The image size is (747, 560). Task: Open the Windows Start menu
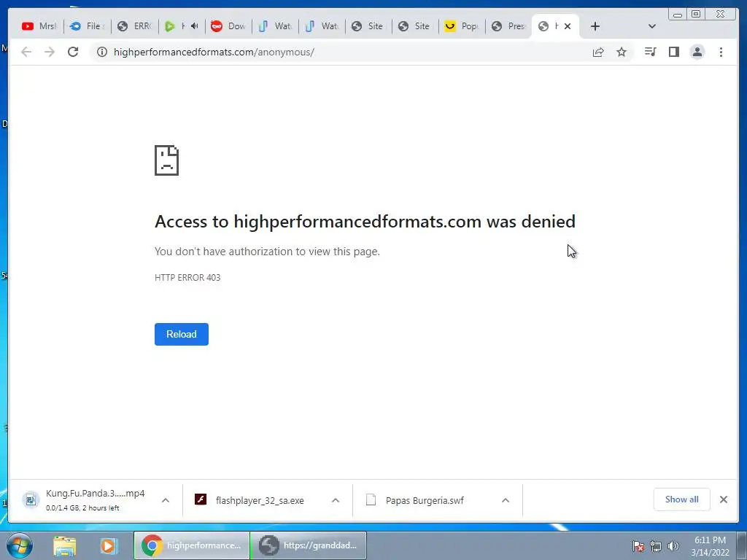(20, 545)
